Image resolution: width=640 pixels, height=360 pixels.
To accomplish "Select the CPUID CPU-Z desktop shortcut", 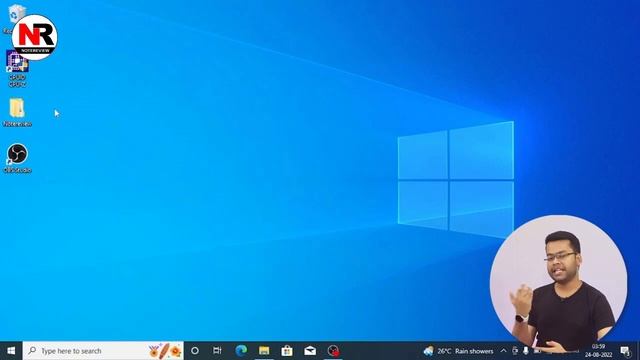I will pyautogui.click(x=17, y=68).
